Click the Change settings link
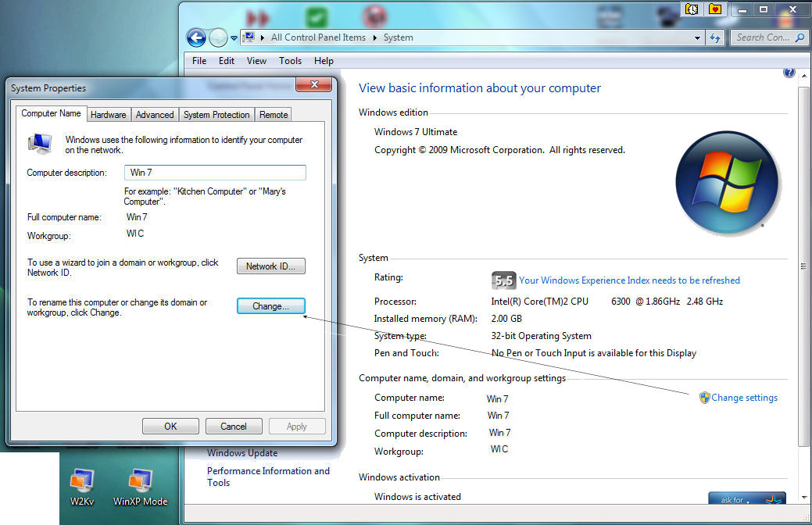The width and height of the screenshot is (812, 525). pos(744,398)
